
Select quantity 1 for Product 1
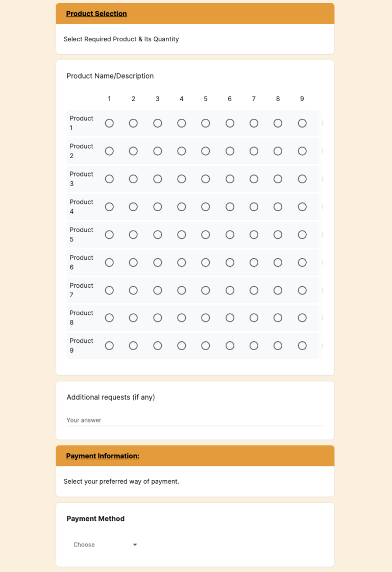pos(109,123)
